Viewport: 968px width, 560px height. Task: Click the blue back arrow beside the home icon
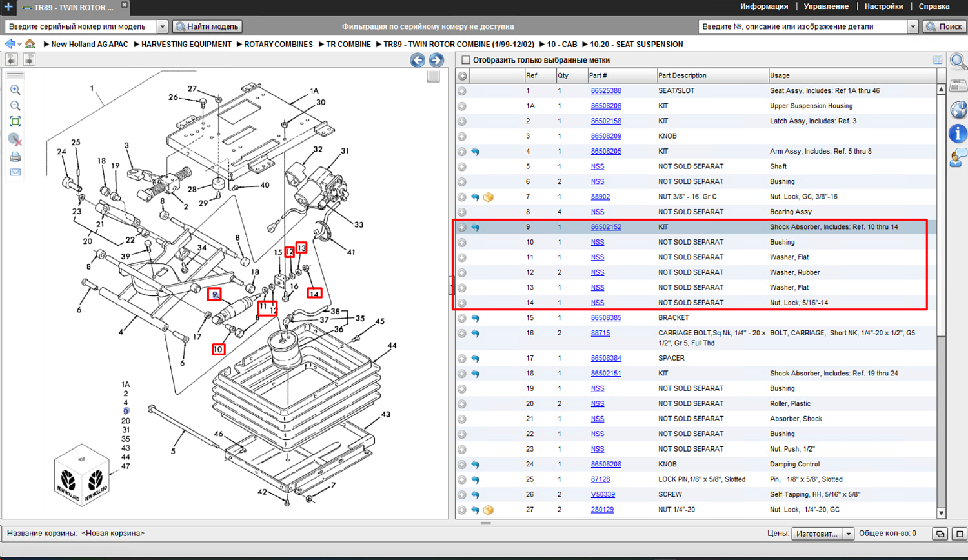coord(10,45)
